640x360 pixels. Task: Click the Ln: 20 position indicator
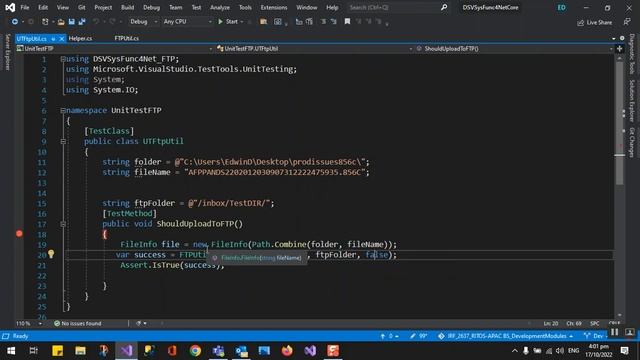[551, 323]
